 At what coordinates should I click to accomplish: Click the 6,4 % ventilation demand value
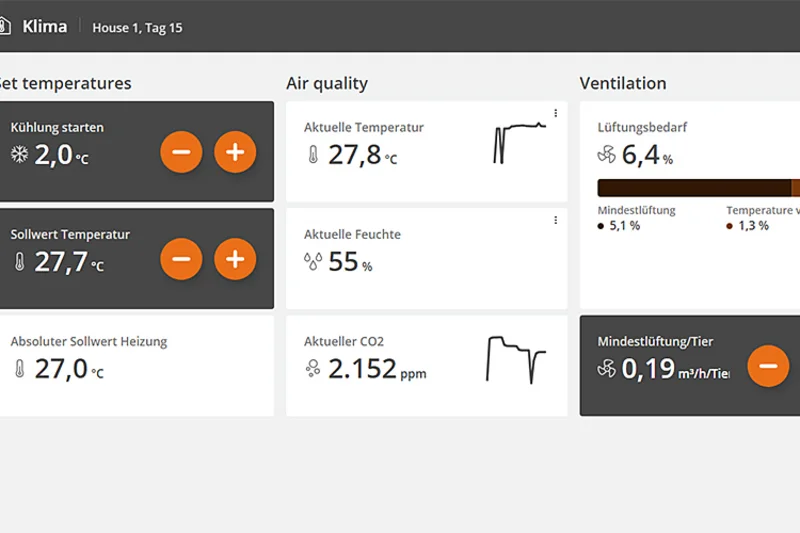coord(647,155)
